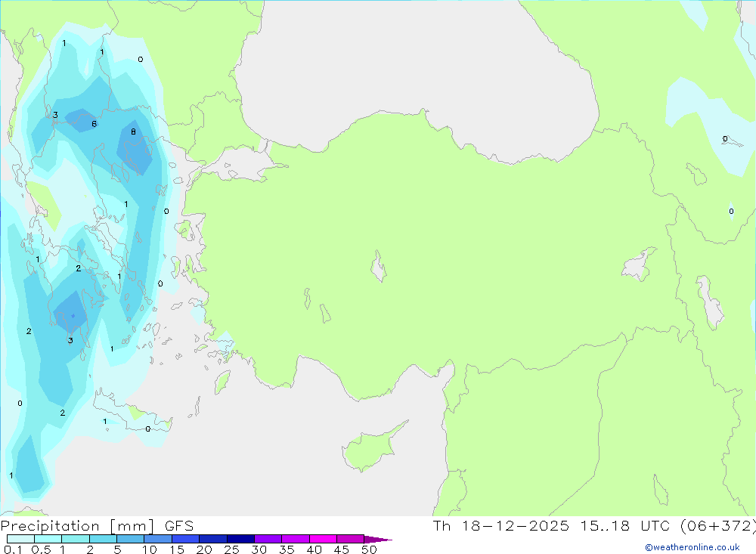Click the "10" legend scale label

click(x=150, y=549)
